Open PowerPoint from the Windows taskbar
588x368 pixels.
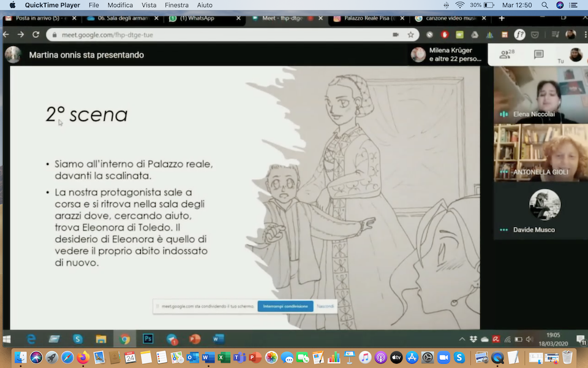pos(195,339)
